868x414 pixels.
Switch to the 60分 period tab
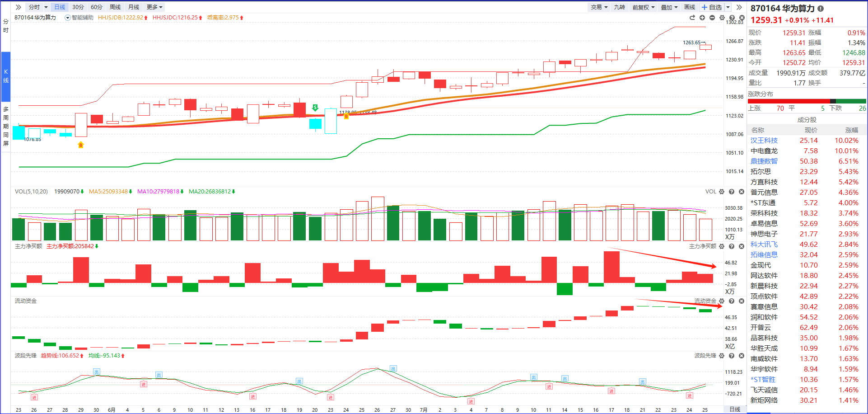coord(97,7)
